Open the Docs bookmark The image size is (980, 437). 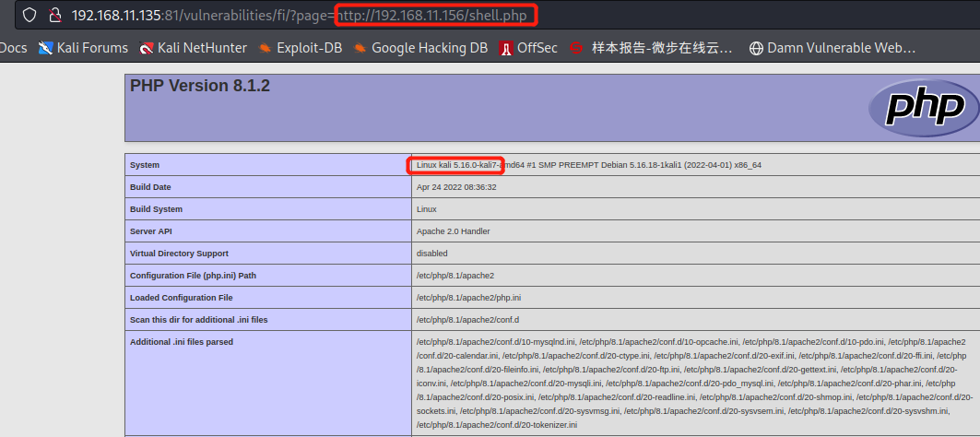click(13, 48)
